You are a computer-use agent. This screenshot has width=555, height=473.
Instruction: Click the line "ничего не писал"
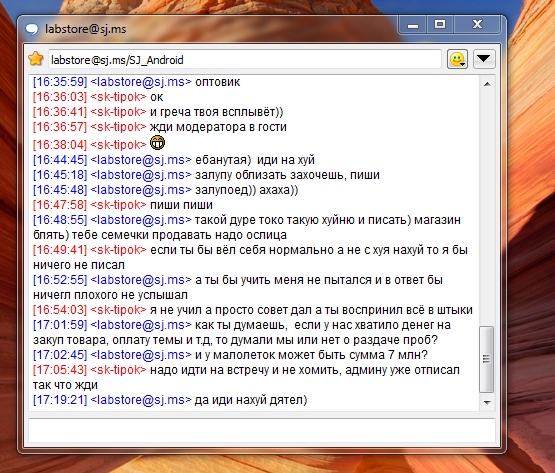click(x=79, y=265)
